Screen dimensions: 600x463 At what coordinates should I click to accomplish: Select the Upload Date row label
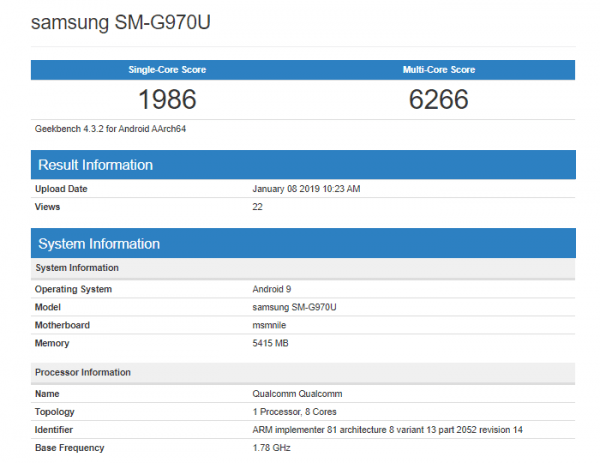(61, 189)
